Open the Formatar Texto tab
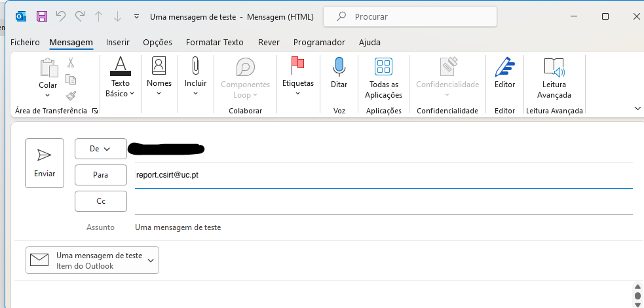644x308 pixels. pyautogui.click(x=214, y=43)
